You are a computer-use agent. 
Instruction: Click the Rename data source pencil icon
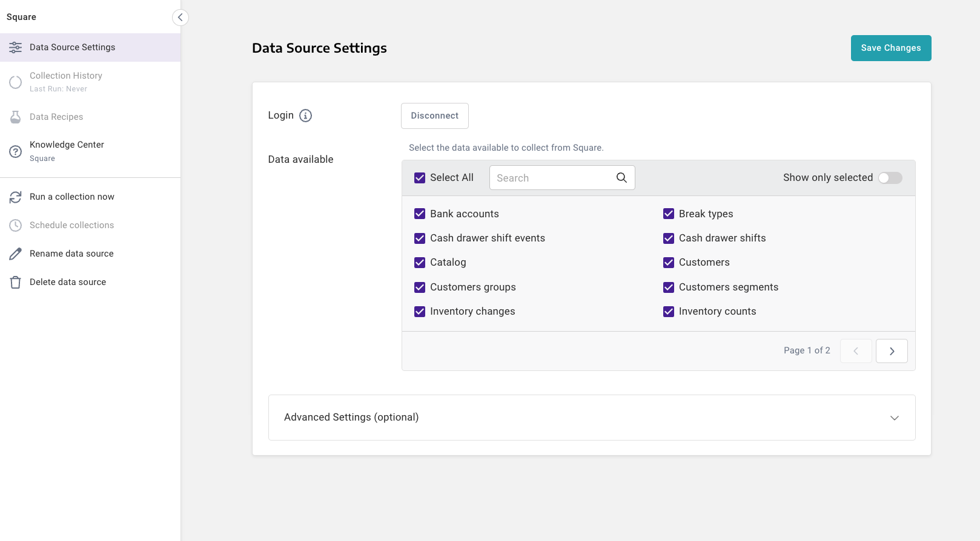(x=16, y=254)
